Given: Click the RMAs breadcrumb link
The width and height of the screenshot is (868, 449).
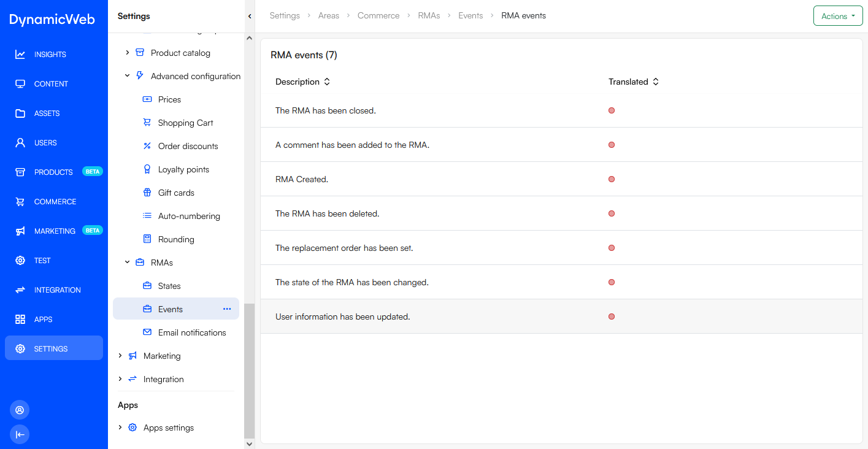Looking at the screenshot, I should point(429,15).
